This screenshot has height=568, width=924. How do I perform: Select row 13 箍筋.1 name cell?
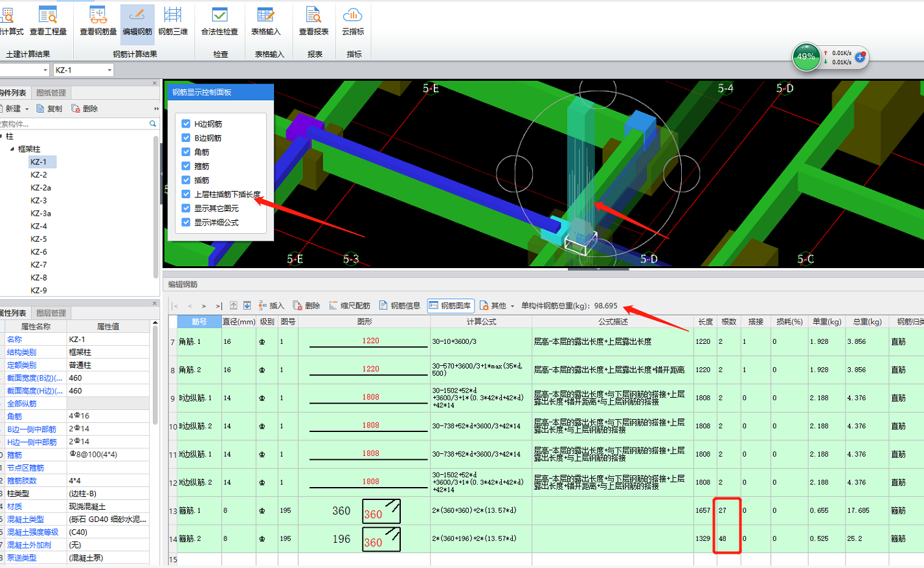pyautogui.click(x=199, y=511)
